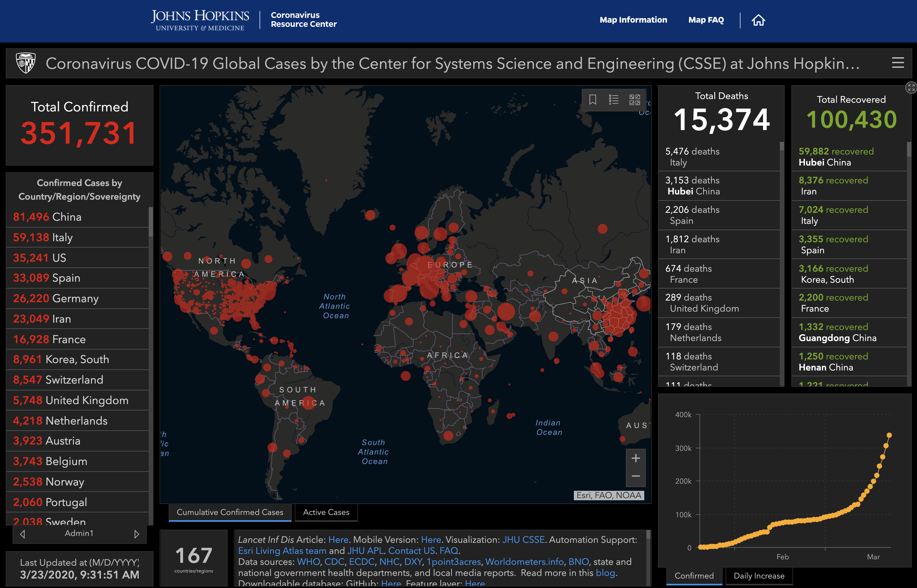
Task: Click the bookmark icon on map
Action: click(593, 100)
